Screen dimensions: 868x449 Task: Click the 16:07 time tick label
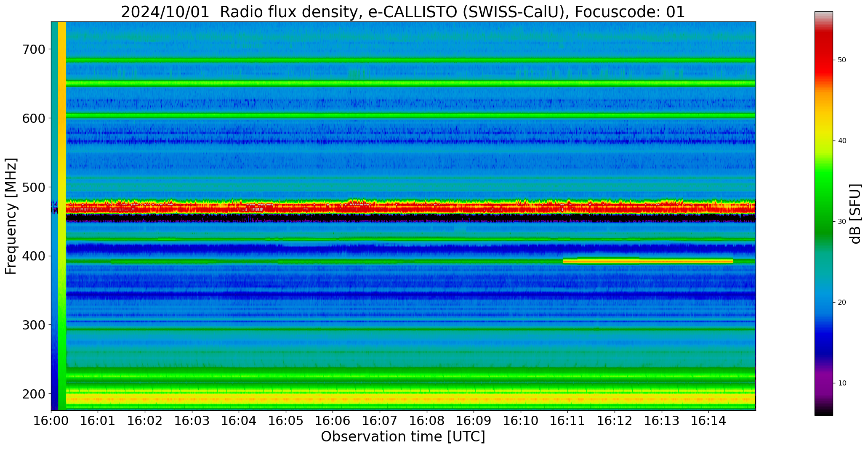(x=380, y=421)
